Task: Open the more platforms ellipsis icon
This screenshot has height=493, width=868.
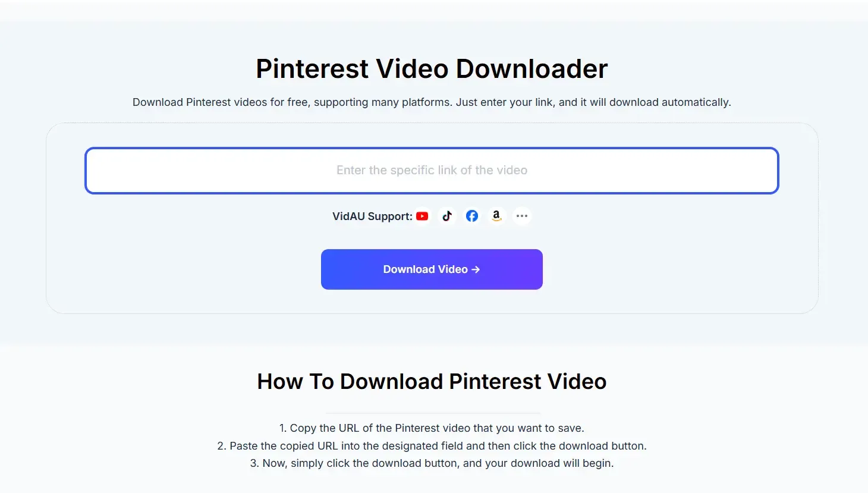Action: (522, 216)
